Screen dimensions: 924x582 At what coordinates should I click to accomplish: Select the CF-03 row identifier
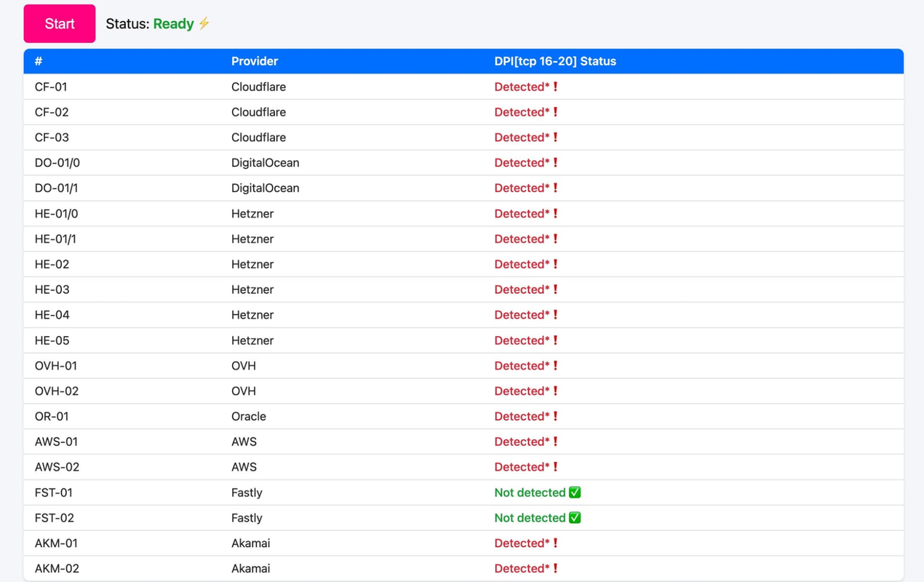(51, 137)
